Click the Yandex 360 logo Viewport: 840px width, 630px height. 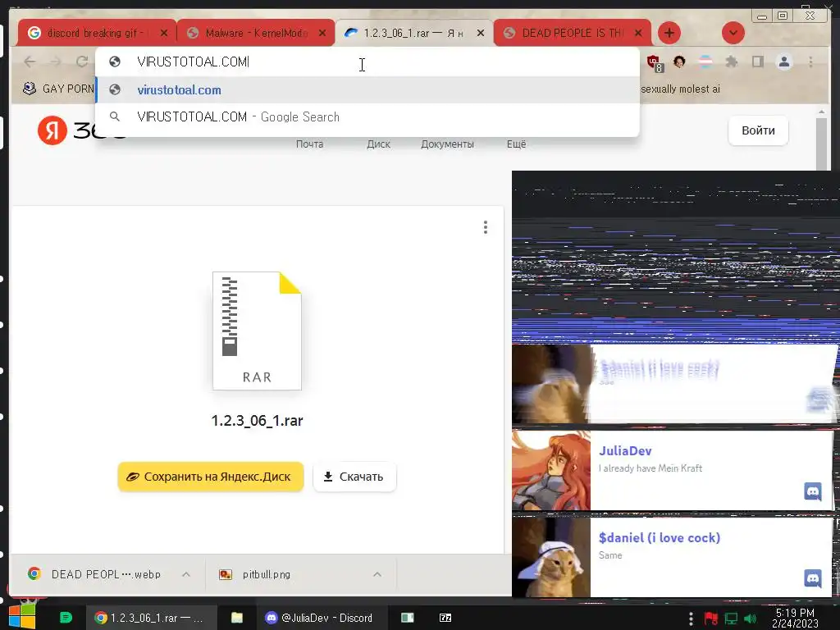click(81, 130)
